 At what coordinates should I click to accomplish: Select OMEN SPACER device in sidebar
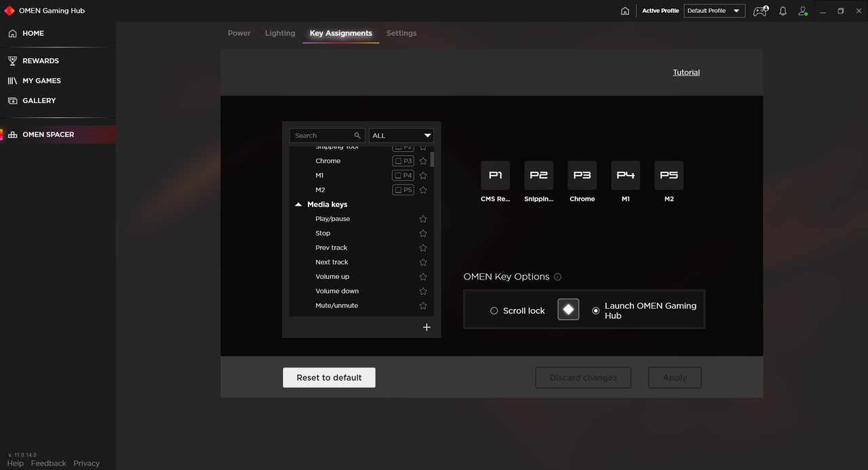tap(58, 134)
